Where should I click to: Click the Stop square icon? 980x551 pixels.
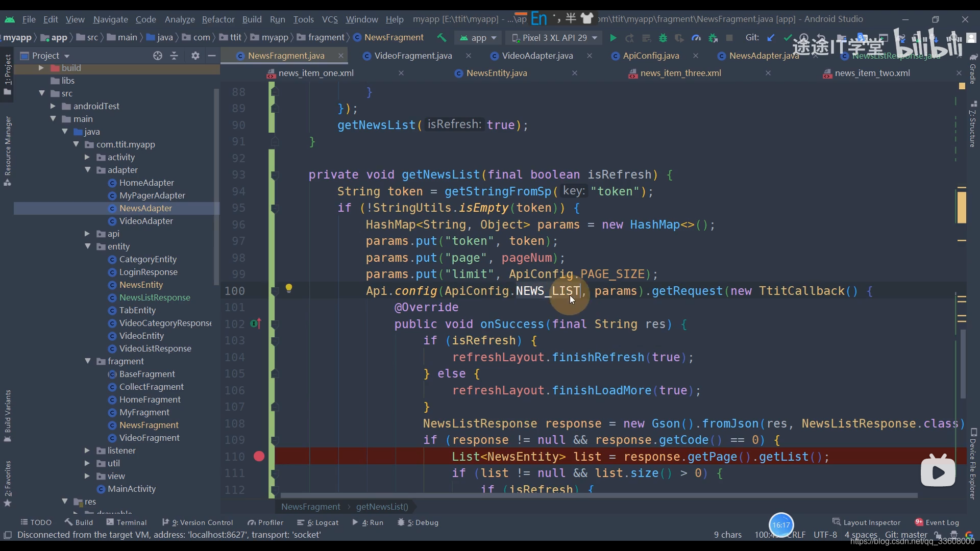pyautogui.click(x=729, y=38)
